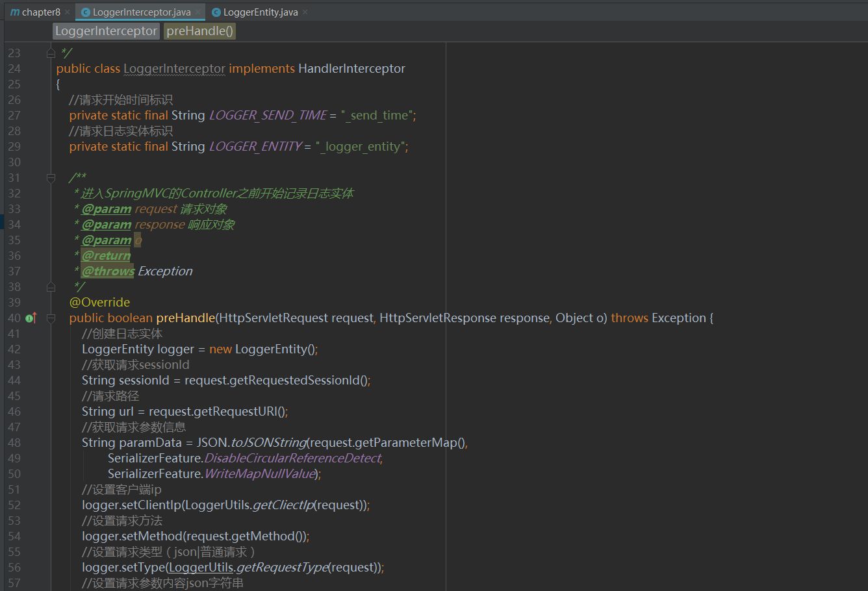Screen dimensions: 868x591
Task: Select the LoggerInterceptor breadcrumb
Action: pos(106,31)
